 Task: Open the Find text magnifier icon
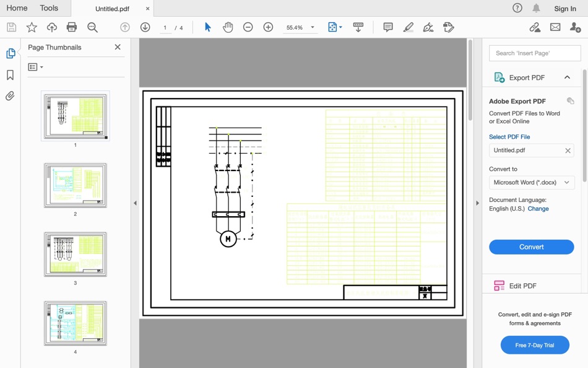[92, 27]
